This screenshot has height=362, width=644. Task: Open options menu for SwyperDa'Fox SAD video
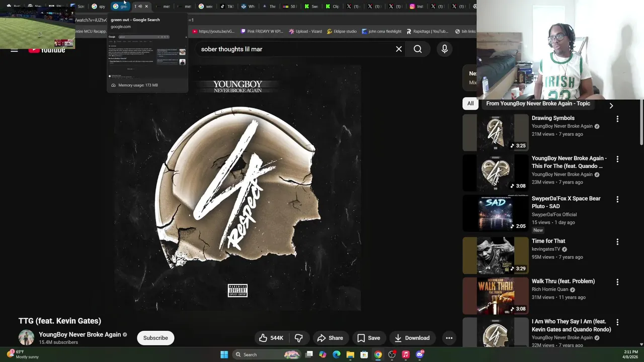[x=617, y=200]
